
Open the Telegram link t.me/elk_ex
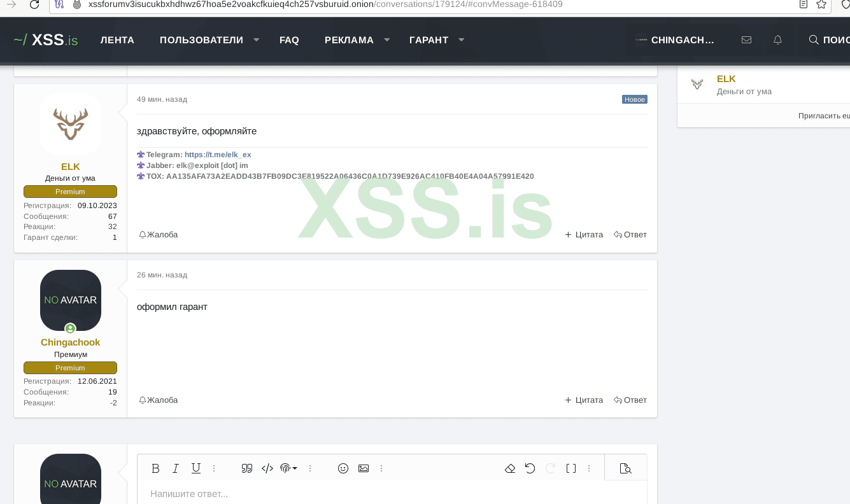point(218,155)
